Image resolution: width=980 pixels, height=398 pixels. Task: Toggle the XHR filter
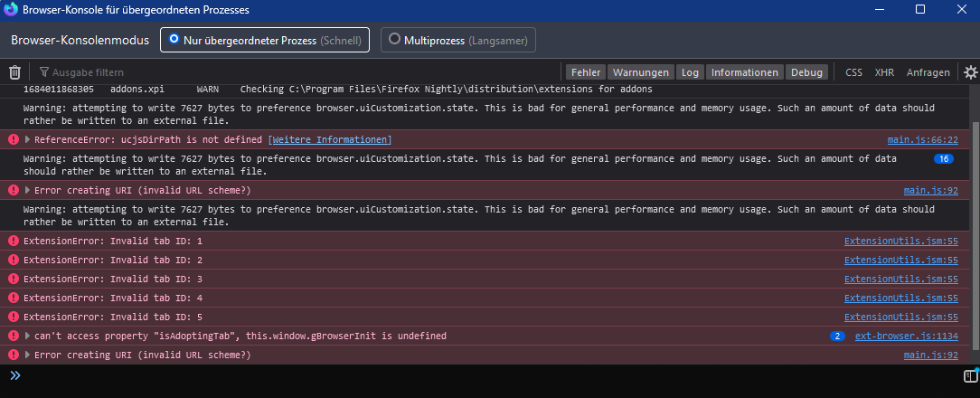point(883,72)
